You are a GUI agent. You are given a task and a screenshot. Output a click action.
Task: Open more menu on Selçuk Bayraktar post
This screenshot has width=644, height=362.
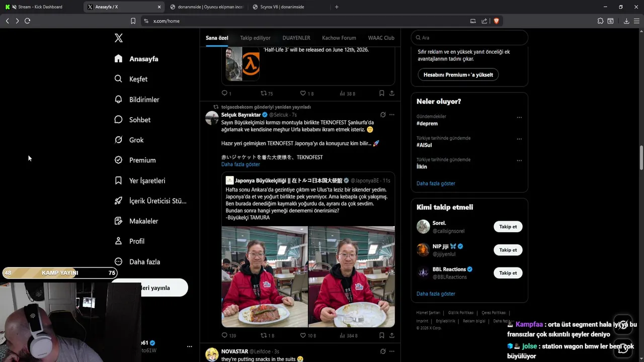point(392,115)
